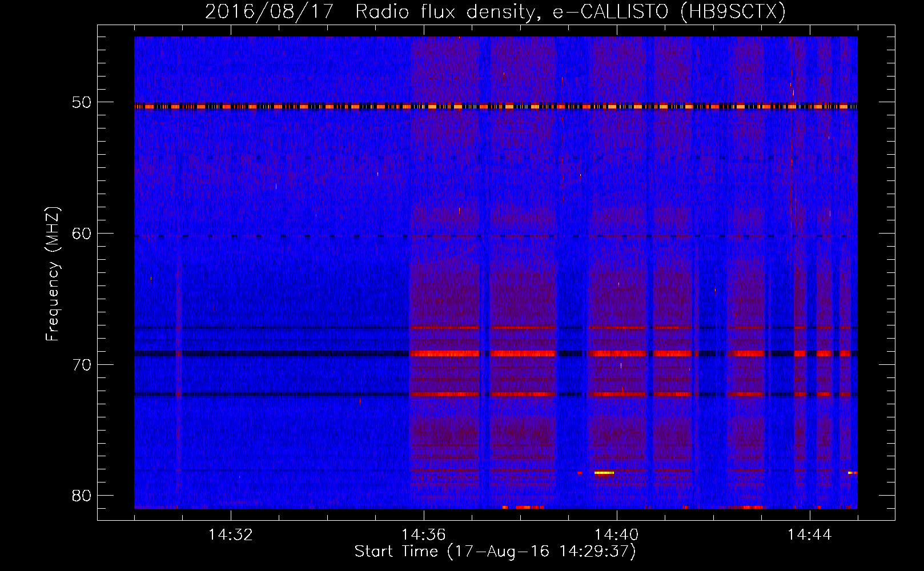The height and width of the screenshot is (571, 924).
Task: Click the 'Start Time (17-Aug-16 14:29:37)' label
Action: [x=495, y=552]
